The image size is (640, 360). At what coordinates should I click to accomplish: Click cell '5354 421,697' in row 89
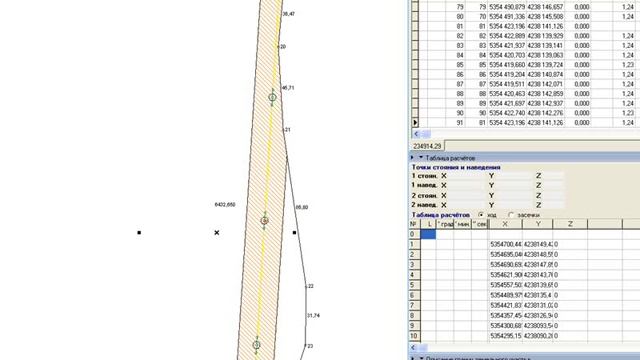coord(507,104)
